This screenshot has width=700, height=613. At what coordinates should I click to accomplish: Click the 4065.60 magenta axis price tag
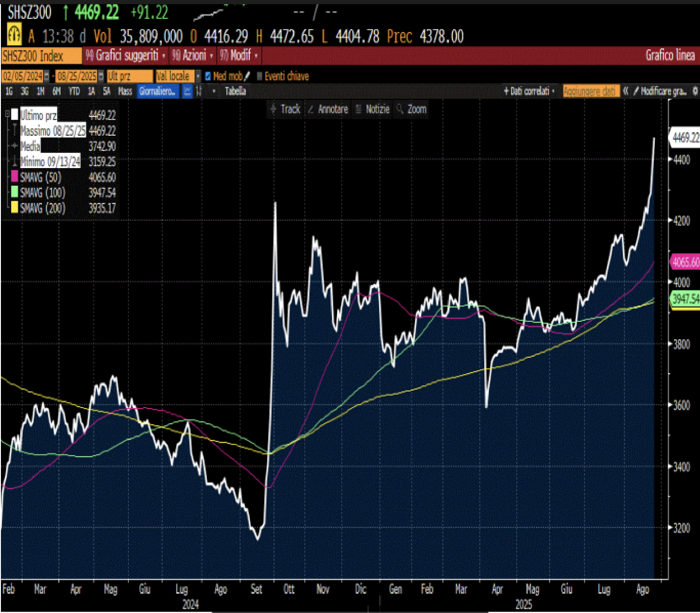pos(685,262)
